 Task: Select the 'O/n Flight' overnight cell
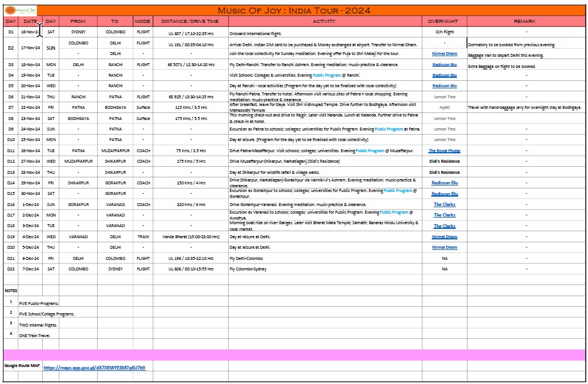(445, 32)
